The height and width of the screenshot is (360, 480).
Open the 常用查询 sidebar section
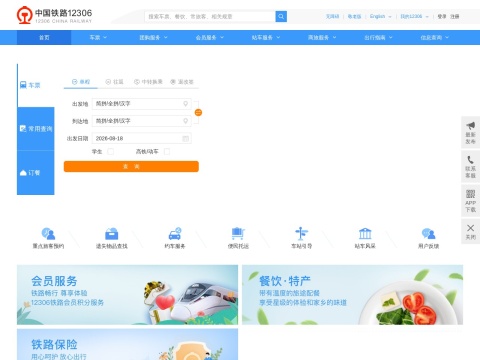[x=36, y=129]
